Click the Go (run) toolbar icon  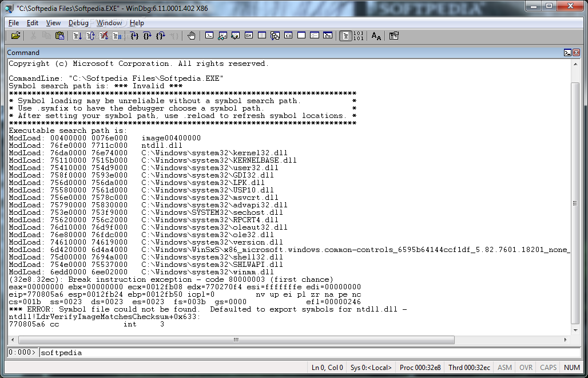coord(77,36)
